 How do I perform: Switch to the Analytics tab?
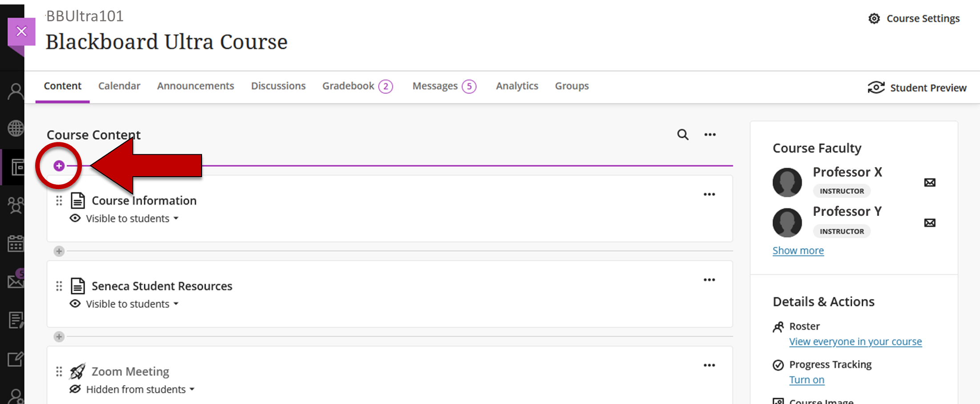click(x=517, y=86)
